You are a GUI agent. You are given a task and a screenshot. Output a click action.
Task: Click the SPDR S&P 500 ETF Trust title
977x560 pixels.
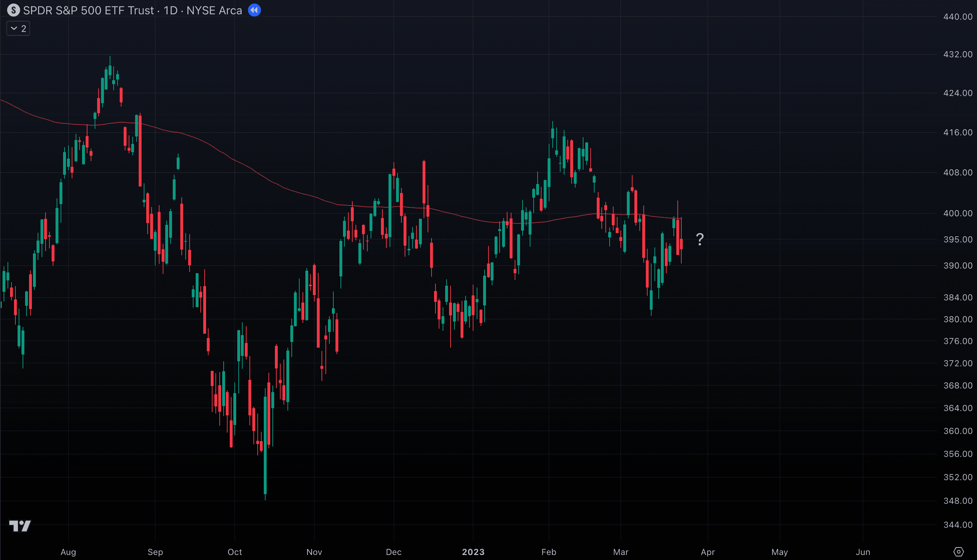[x=88, y=10]
